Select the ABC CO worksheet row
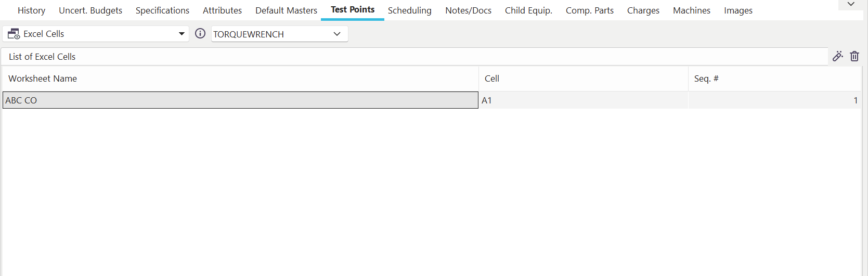 [240, 100]
